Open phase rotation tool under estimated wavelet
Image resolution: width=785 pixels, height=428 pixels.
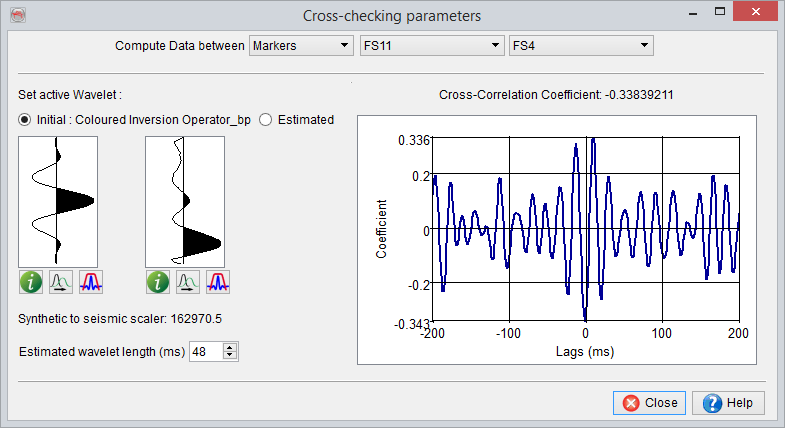[187, 283]
